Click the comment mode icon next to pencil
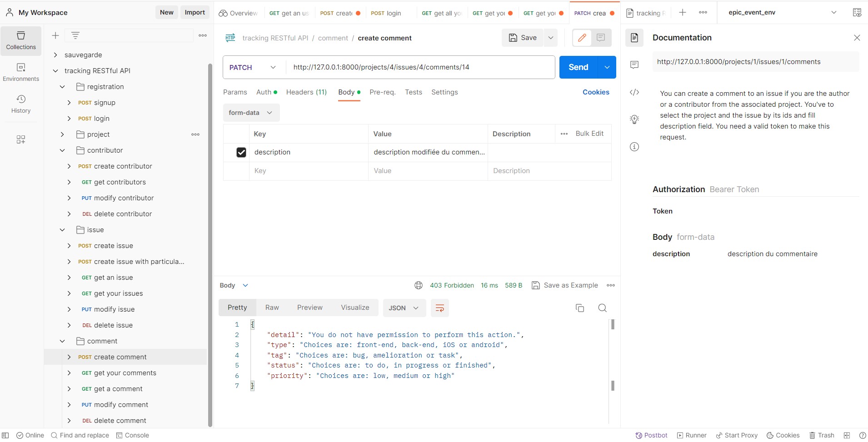The width and height of the screenshot is (868, 442). coord(601,38)
